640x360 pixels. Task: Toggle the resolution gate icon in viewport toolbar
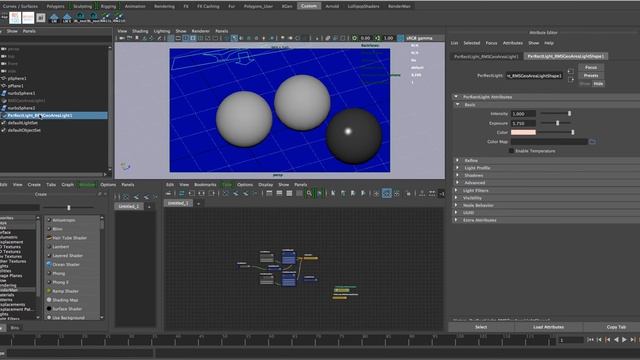[186, 38]
